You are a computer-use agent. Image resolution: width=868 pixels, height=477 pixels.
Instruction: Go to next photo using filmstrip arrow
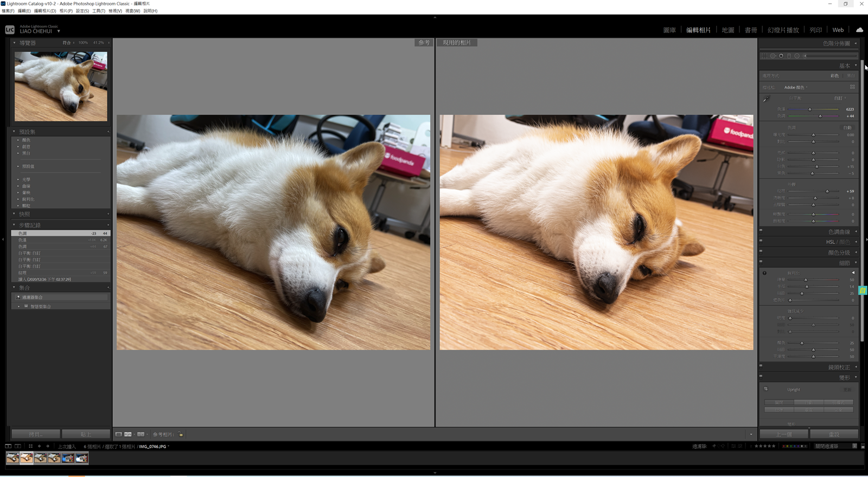point(48,446)
